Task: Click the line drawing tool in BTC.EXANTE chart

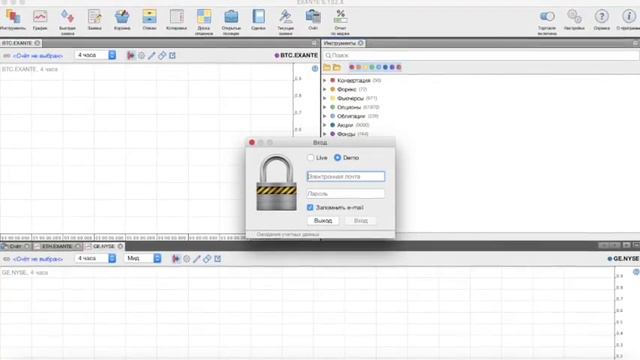Action: (x=151, y=56)
